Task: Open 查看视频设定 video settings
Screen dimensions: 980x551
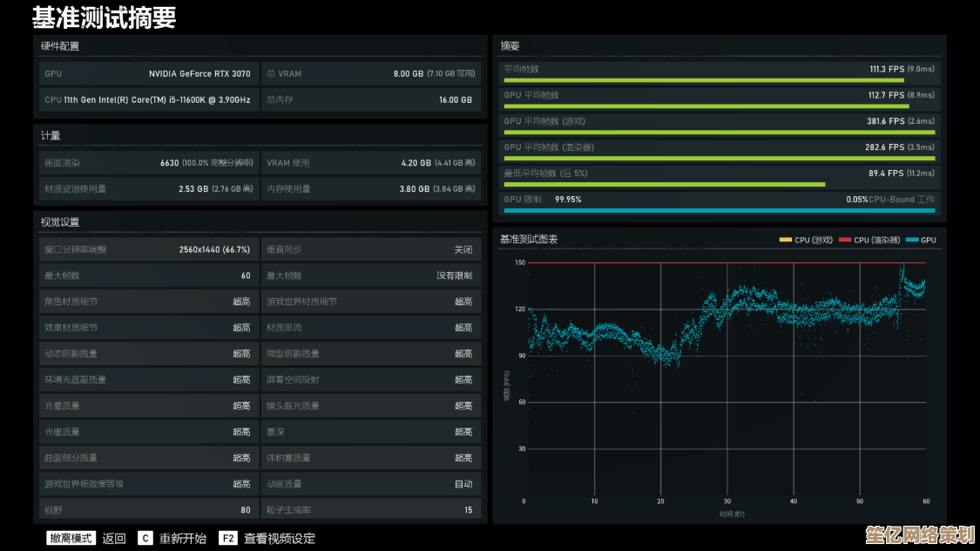Action: [279, 539]
